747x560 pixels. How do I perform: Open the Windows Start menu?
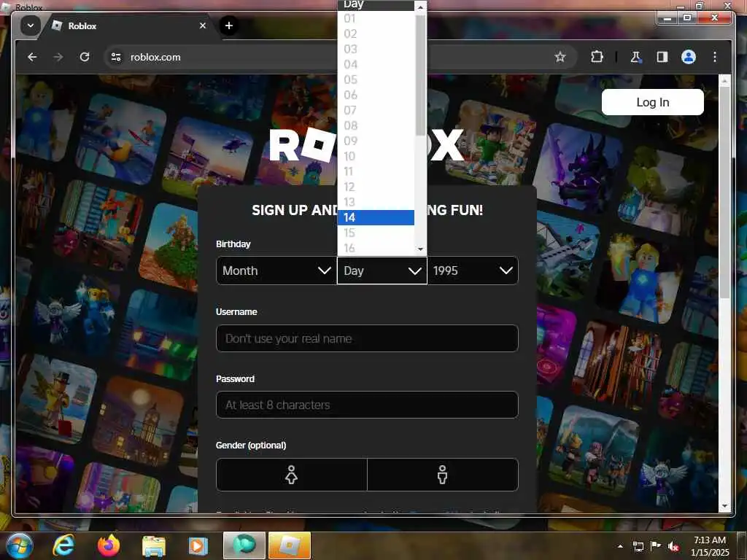pos(20,545)
